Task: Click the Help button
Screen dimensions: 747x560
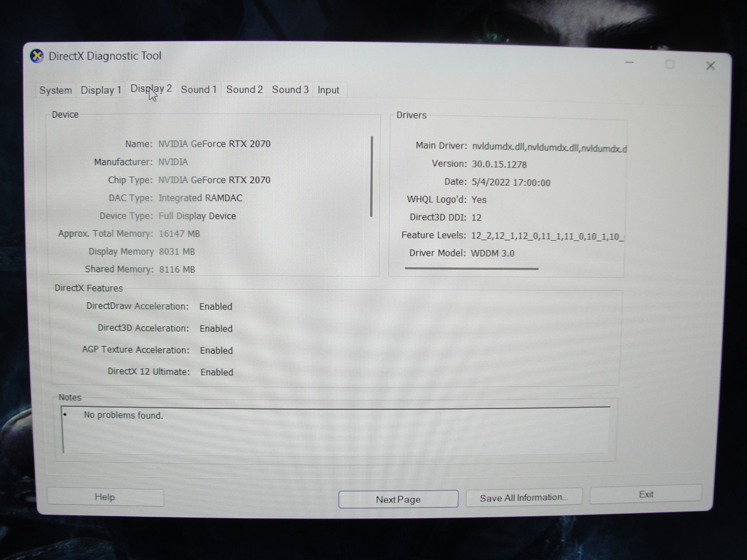Action: [106, 497]
